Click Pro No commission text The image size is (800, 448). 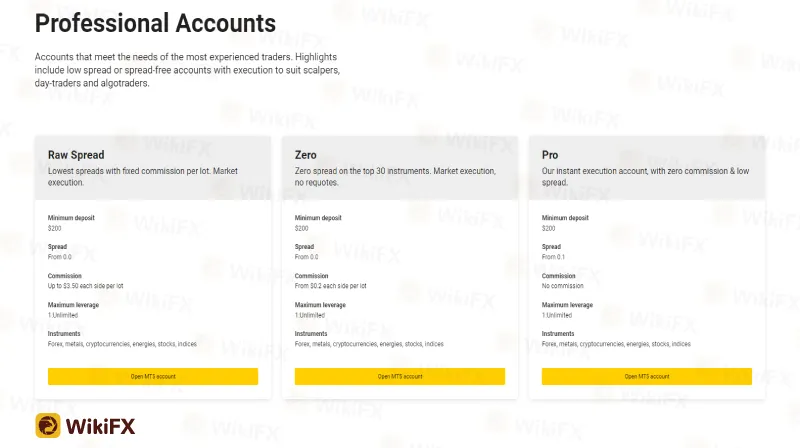point(563,286)
